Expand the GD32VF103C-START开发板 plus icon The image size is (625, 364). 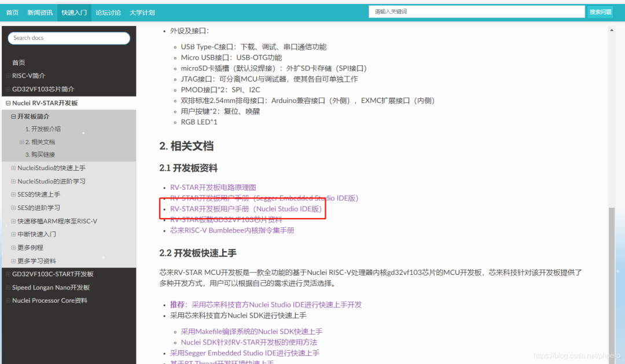tap(8, 274)
